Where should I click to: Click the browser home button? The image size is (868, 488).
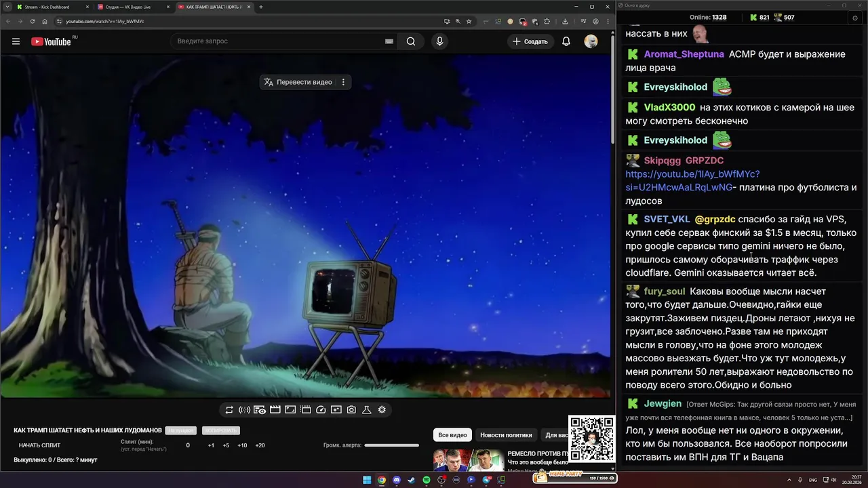coord(45,21)
